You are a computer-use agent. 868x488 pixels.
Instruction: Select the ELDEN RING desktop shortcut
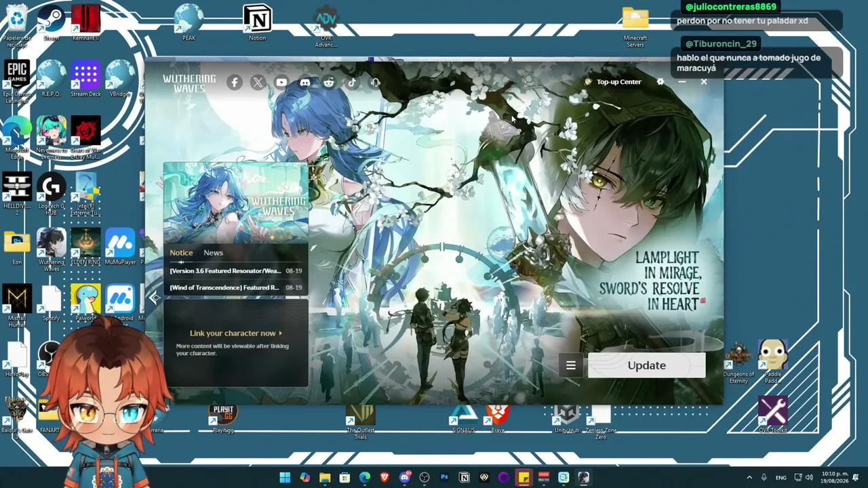[x=86, y=247]
